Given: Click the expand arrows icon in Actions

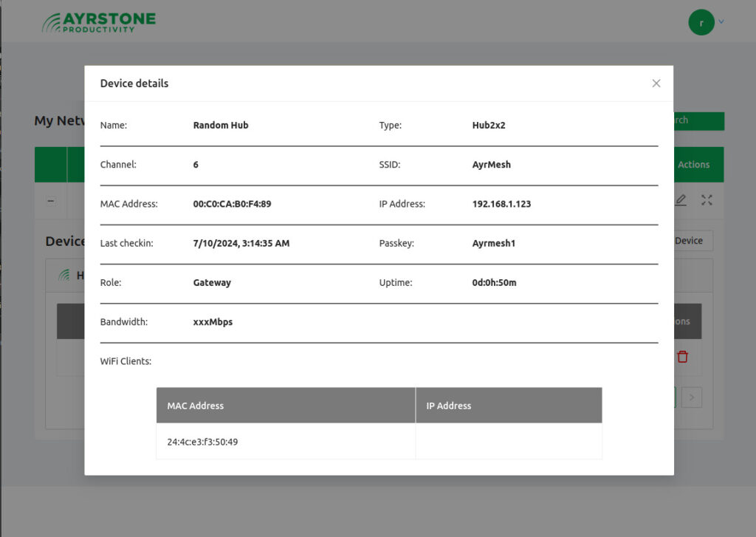Looking at the screenshot, I should pyautogui.click(x=707, y=200).
